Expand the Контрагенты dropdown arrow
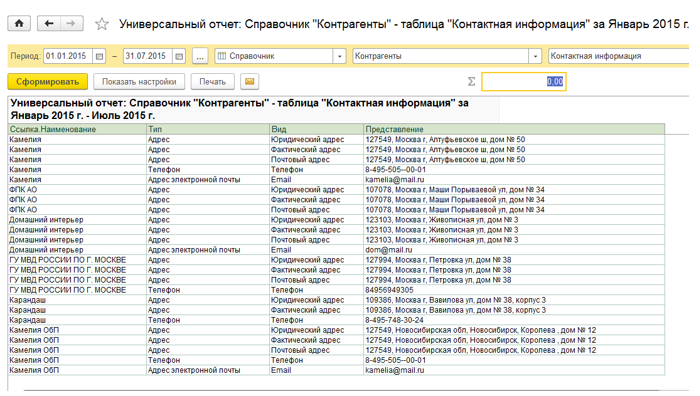 535,56
